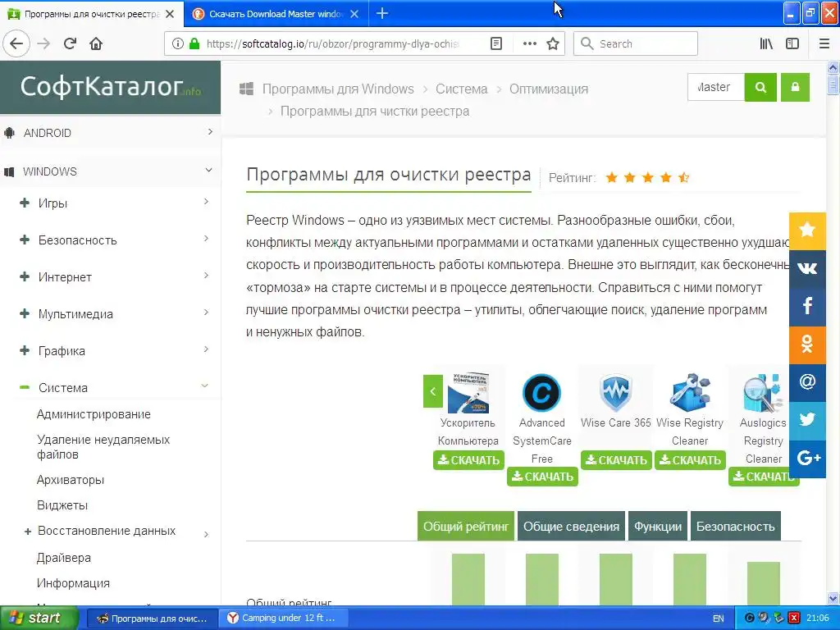Open Драйвера sidebar link

[64, 558]
